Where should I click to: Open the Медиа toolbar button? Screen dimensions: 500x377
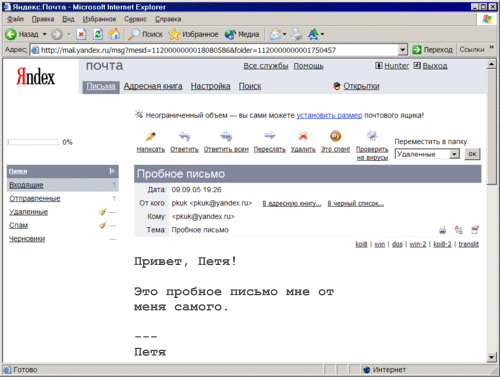click(x=242, y=34)
